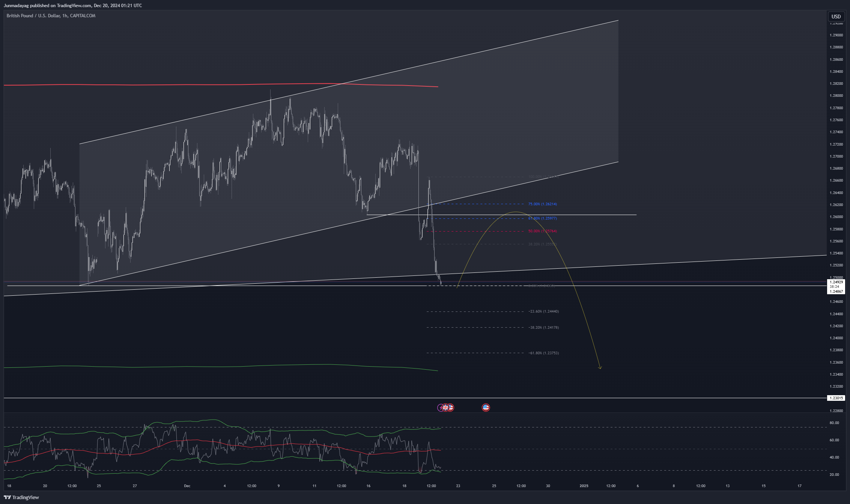Select the 75.00% (1.26214) Fibonacci label

point(542,204)
